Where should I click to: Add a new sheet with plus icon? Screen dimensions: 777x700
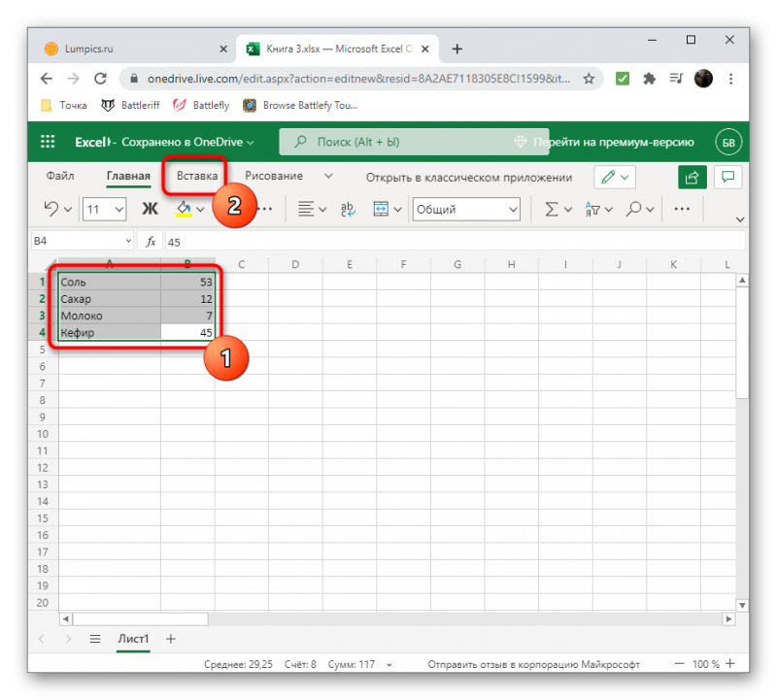tap(171, 639)
